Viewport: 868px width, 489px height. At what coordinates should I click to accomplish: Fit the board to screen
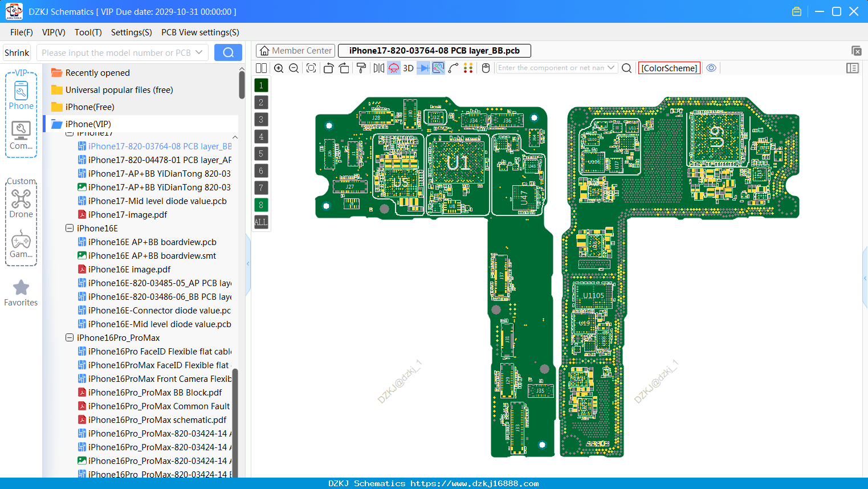click(311, 68)
